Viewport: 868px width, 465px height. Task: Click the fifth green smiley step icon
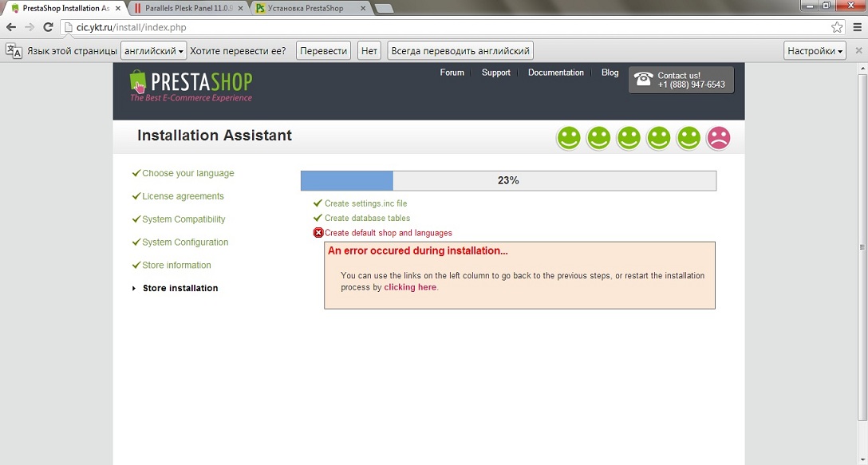pos(688,137)
